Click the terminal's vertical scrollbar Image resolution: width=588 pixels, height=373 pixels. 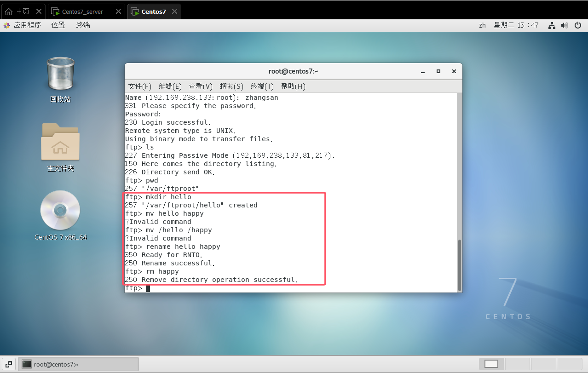point(459,264)
